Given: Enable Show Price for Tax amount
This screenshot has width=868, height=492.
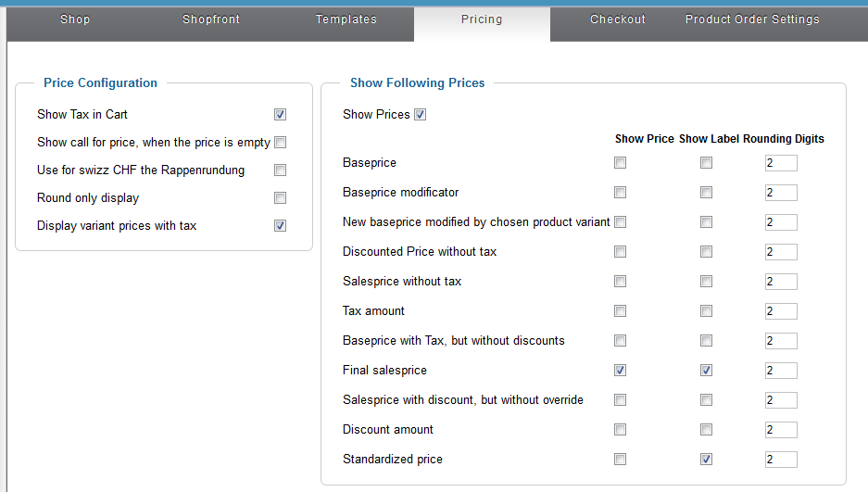Looking at the screenshot, I should click(x=620, y=311).
